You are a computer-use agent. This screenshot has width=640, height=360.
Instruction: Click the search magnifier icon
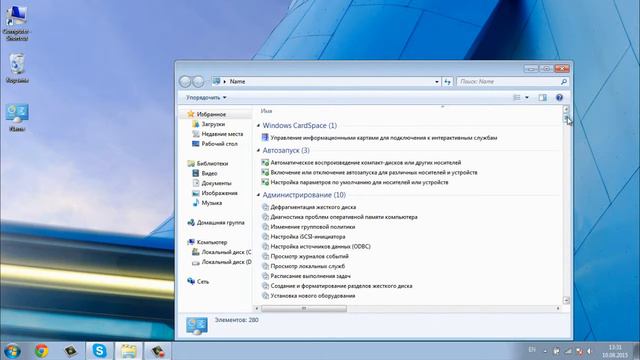click(x=564, y=82)
